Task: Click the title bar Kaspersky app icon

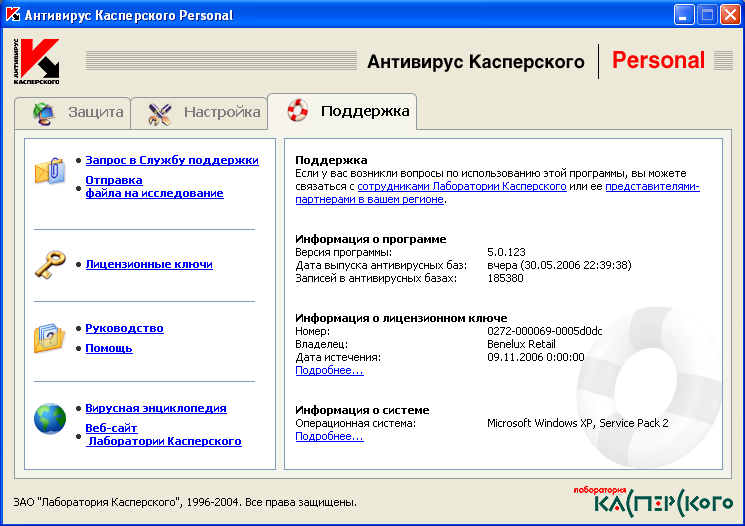Action: coord(13,15)
